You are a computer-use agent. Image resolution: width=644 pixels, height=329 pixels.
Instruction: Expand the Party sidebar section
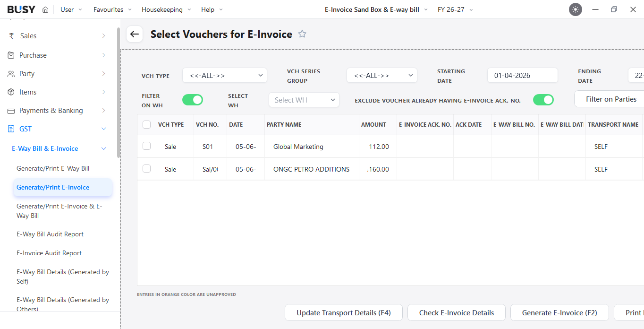103,74
